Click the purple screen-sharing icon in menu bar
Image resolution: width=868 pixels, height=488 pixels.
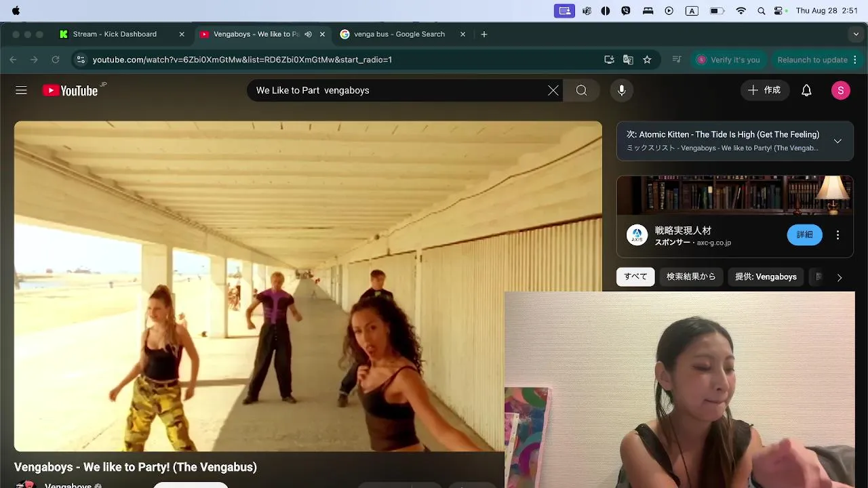coord(564,11)
